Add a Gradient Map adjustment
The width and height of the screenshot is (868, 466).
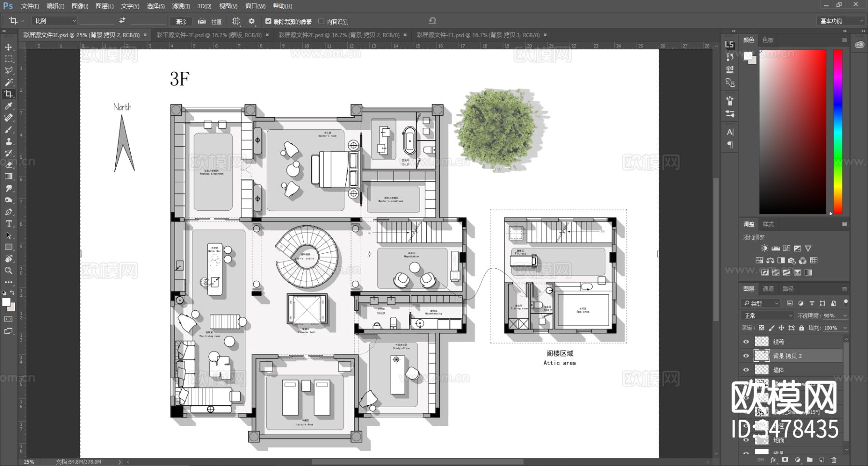point(808,273)
